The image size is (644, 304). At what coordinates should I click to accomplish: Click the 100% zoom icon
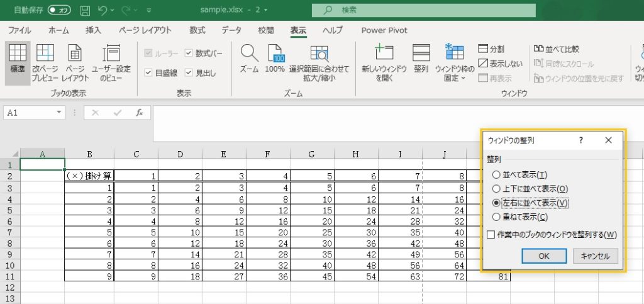275,54
